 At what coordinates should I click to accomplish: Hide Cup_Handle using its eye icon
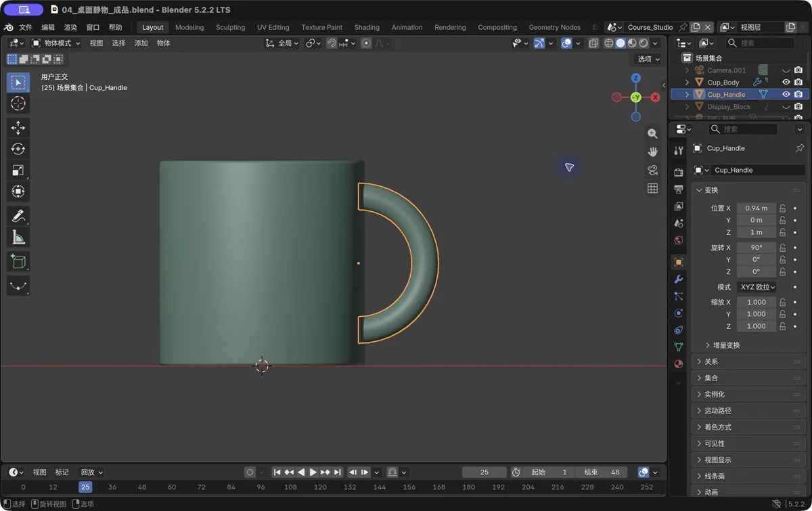786,95
